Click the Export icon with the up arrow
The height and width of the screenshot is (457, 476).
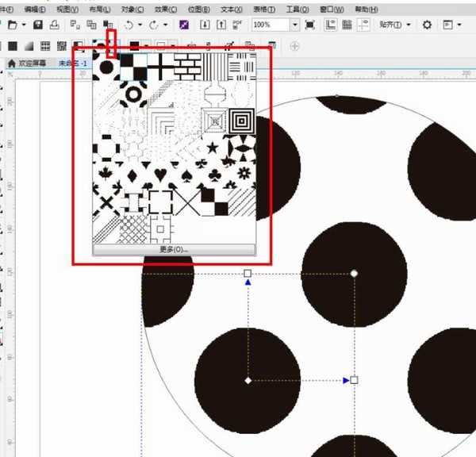(x=220, y=25)
